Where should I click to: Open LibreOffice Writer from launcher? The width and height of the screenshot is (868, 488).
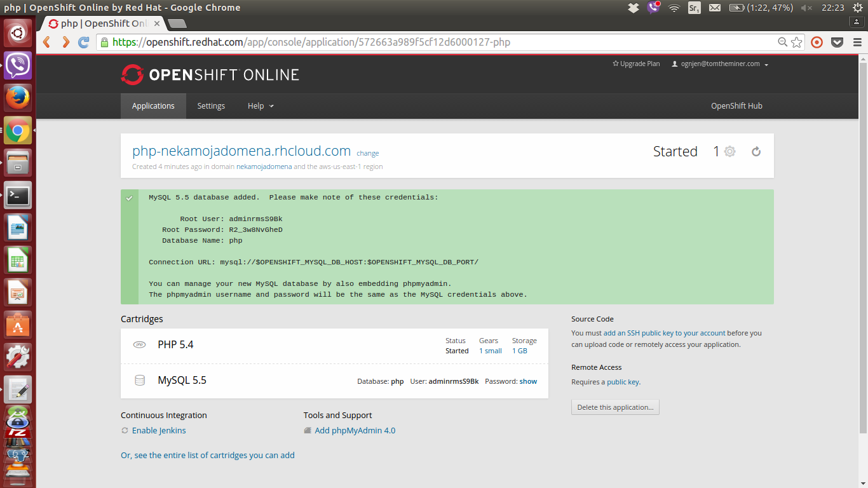tap(18, 227)
